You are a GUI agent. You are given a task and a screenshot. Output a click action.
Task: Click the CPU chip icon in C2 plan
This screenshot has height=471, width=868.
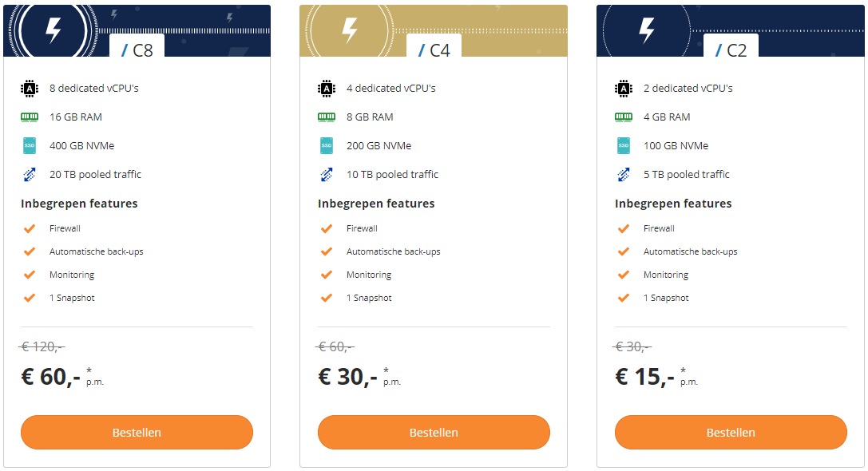(x=624, y=89)
